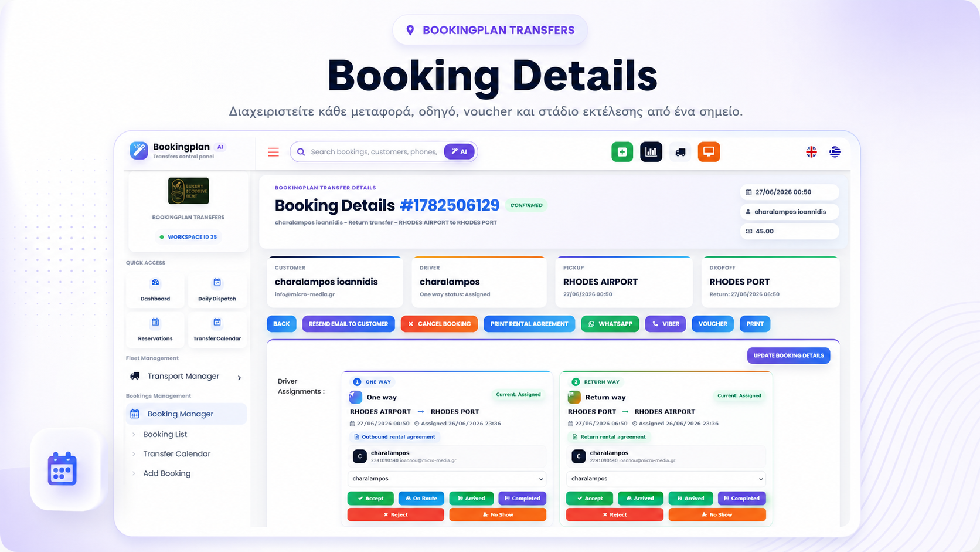This screenshot has width=980, height=552.
Task: Click CANCEL BOOKING button
Action: (x=439, y=324)
